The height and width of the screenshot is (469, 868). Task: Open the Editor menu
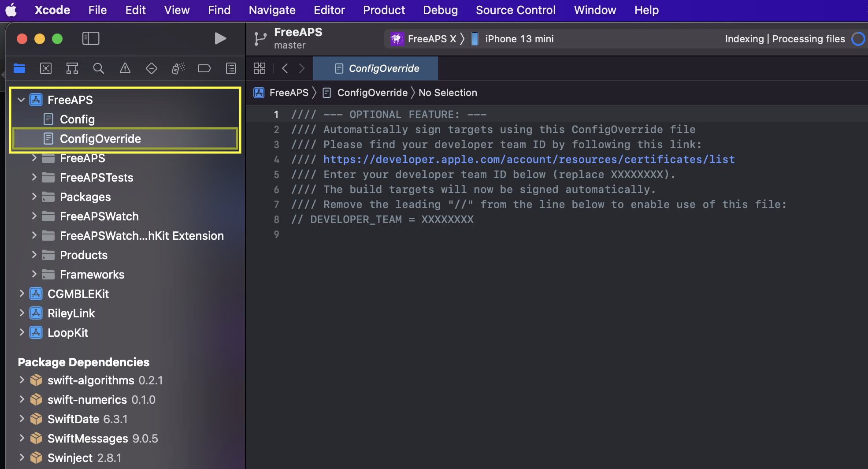pos(329,10)
